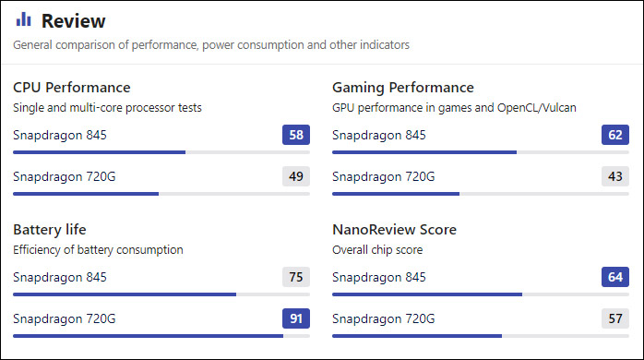Click Snapdragon 845 CPU performance progress bar

tap(161, 152)
